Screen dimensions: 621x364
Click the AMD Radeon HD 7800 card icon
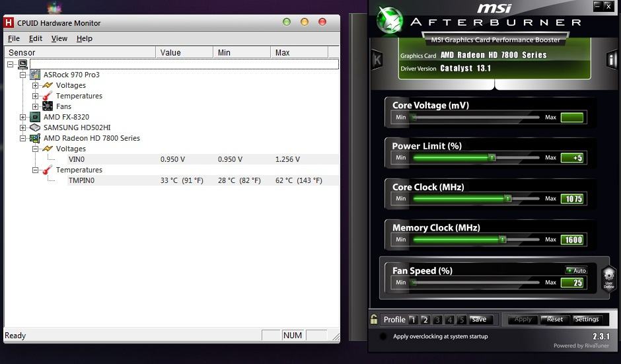pos(35,138)
